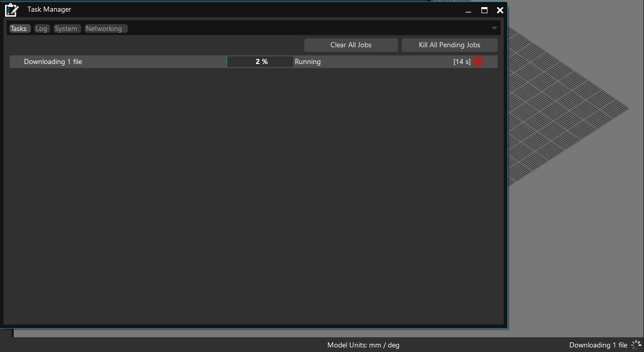The width and height of the screenshot is (644, 352).
Task: Maximize the Task Manager window
Action: [484, 10]
